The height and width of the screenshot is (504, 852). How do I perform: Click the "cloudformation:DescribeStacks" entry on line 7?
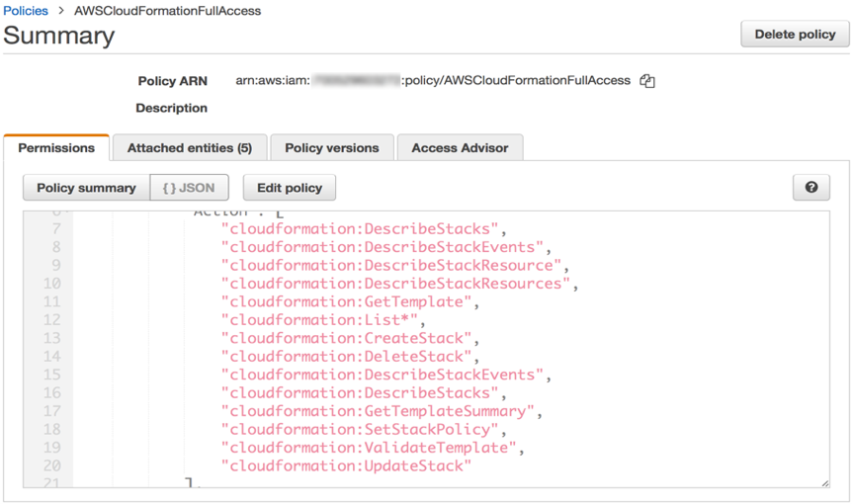pyautogui.click(x=360, y=228)
